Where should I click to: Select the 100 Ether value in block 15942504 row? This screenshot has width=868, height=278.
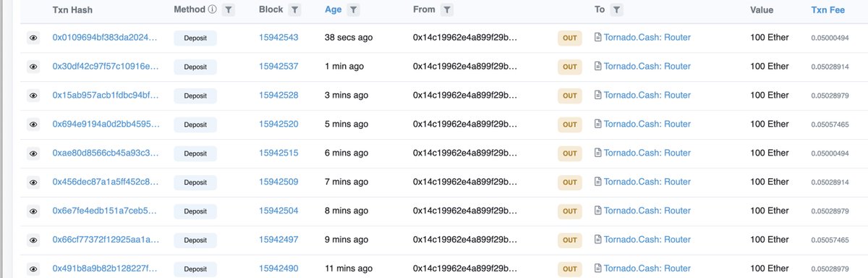coord(770,211)
